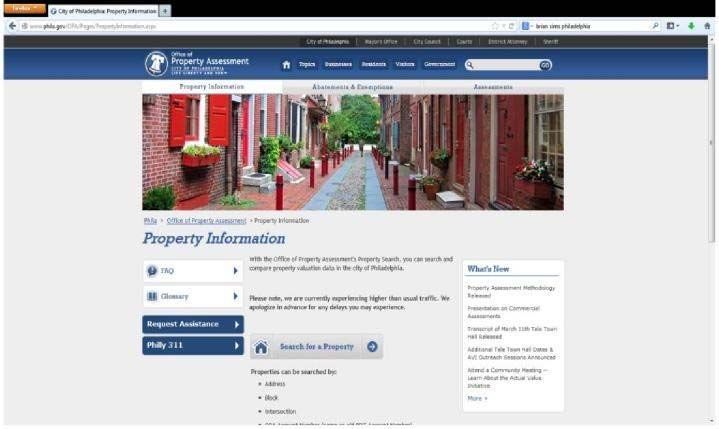Click the browser back arrow button
719x429 pixels.
tap(10, 26)
